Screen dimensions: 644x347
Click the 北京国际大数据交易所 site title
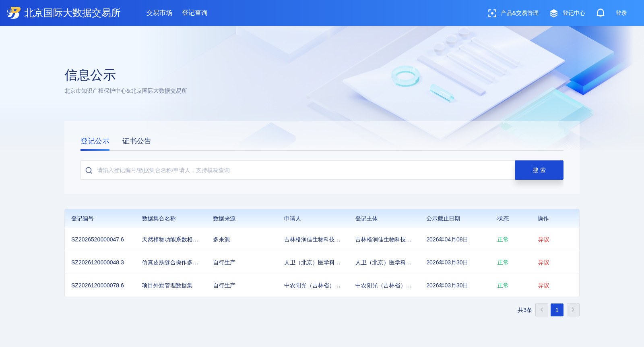pyautogui.click(x=72, y=13)
